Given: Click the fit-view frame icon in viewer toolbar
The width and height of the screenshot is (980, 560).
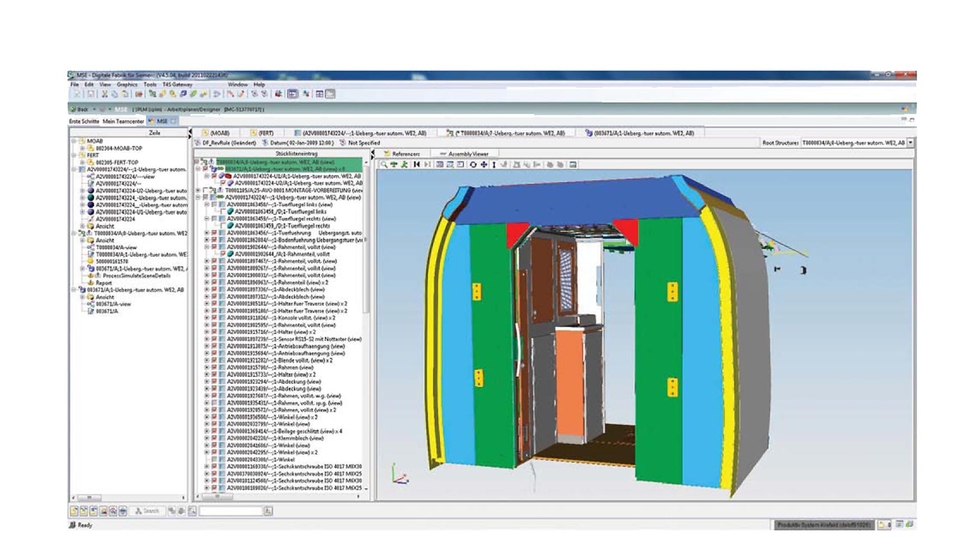Looking at the screenshot, I should [440, 165].
